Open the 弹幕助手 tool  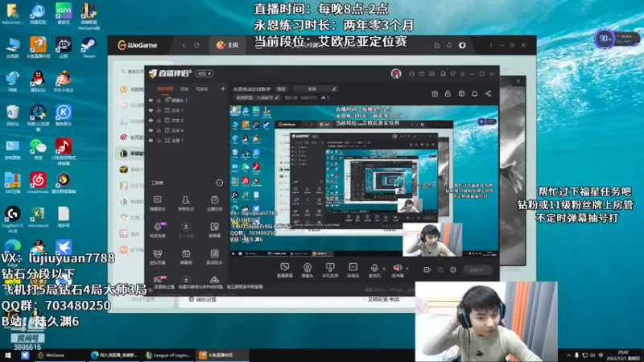point(158,204)
